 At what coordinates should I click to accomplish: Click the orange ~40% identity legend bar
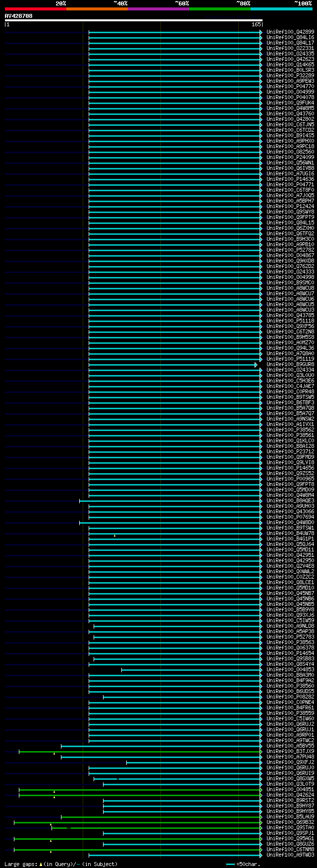click(97, 9)
